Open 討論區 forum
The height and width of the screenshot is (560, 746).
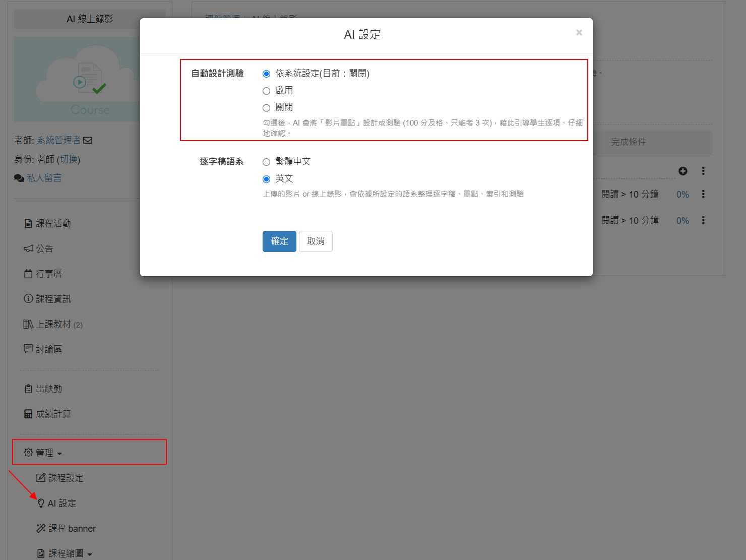[43, 349]
